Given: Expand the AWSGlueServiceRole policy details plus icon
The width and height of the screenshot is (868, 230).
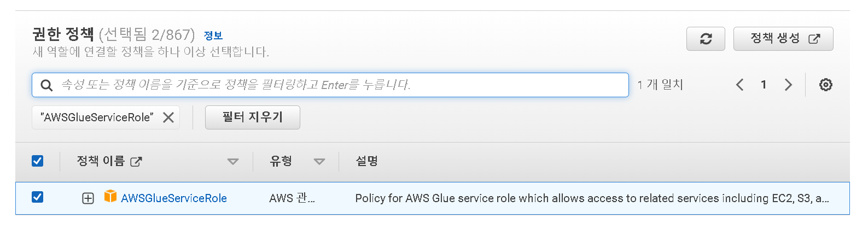Looking at the screenshot, I should pyautogui.click(x=88, y=198).
